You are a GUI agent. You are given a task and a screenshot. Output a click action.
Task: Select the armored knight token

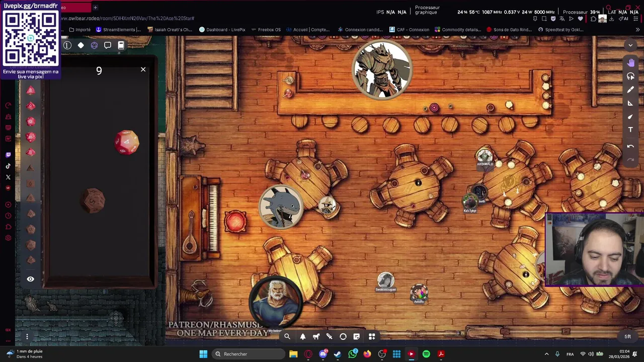pyautogui.click(x=382, y=70)
